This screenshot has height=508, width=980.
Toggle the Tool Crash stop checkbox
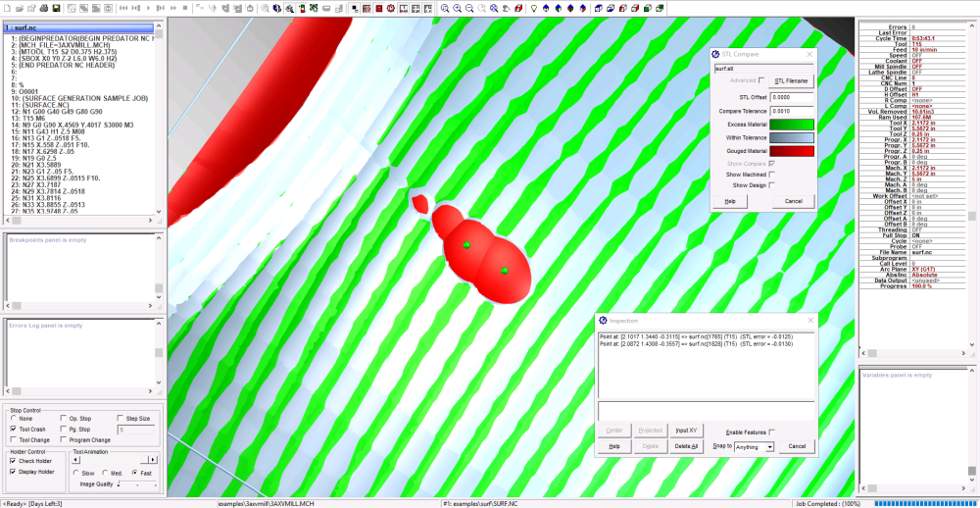point(13,429)
